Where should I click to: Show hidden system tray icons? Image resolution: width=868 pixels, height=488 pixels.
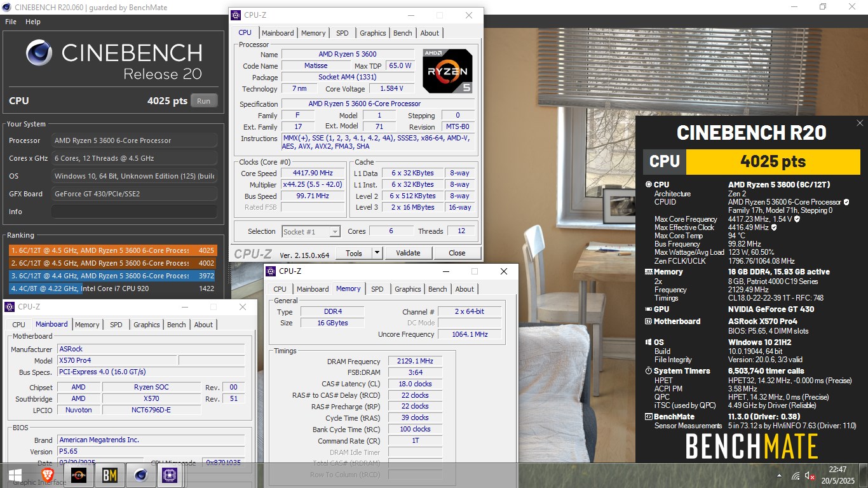[780, 475]
